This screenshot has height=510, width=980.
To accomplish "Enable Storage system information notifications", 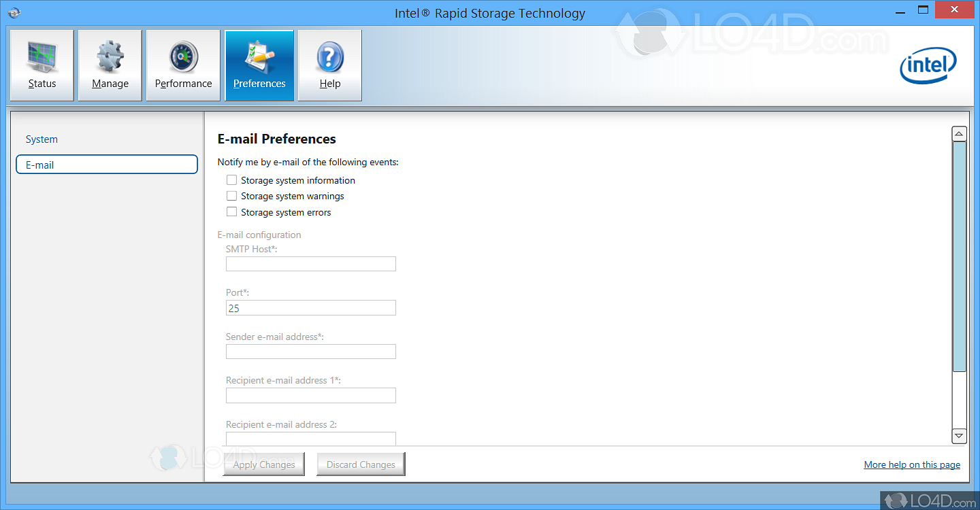I will [x=232, y=180].
